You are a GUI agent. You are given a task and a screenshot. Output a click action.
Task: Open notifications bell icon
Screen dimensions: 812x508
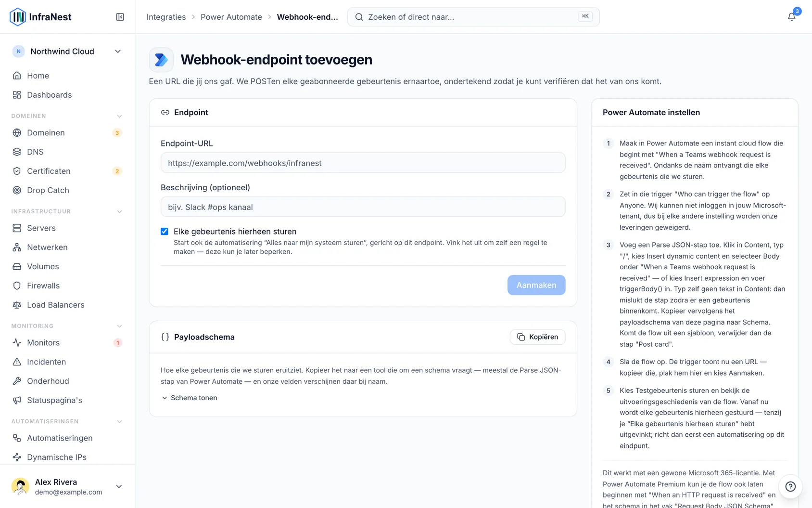pos(791,17)
